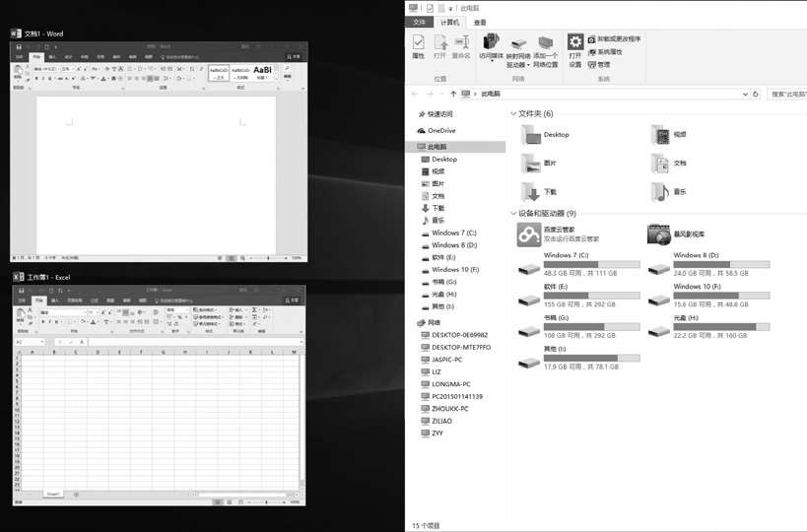This screenshot has height=532, width=807.
Task: Click the up-arrow navigation button
Action: pos(452,95)
